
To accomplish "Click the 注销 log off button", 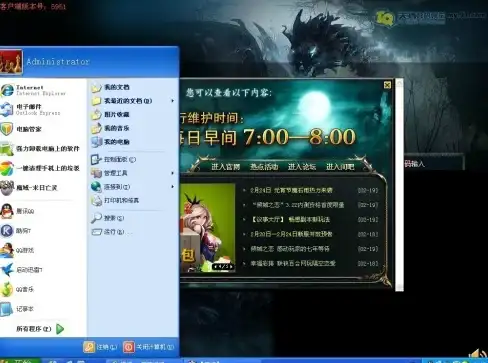I will tap(101, 347).
